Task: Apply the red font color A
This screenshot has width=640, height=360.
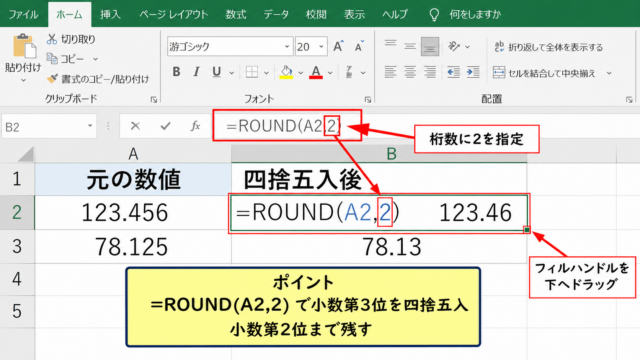Action: [x=316, y=72]
